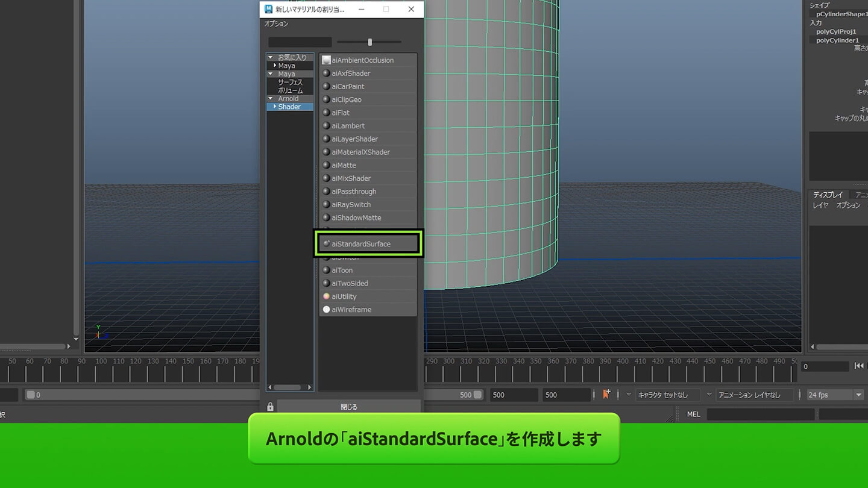This screenshot has width=868, height=488.
Task: Click the orange bookmark icon on range bar
Action: point(606,395)
